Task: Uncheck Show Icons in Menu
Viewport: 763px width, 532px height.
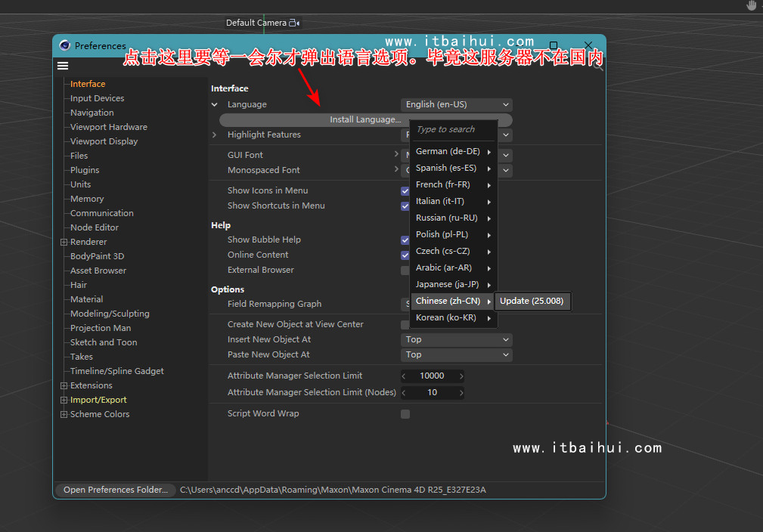Action: point(405,190)
